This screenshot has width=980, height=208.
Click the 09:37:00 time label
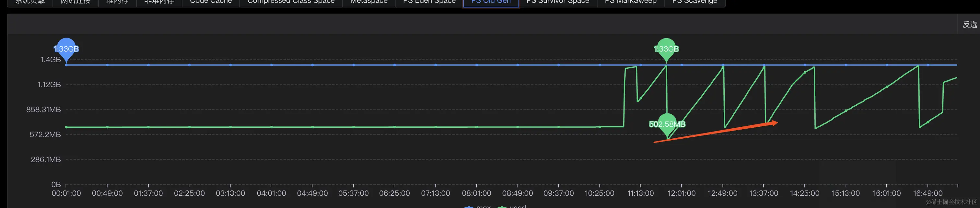click(558, 193)
